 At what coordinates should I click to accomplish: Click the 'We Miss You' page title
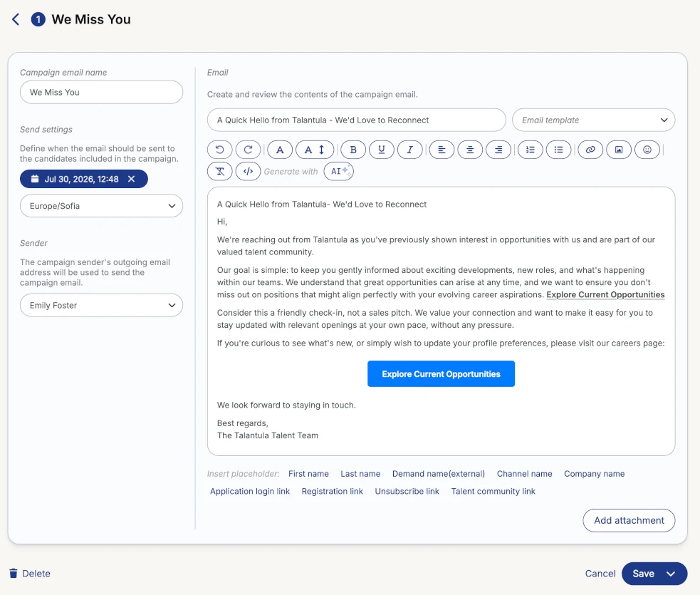coord(91,19)
